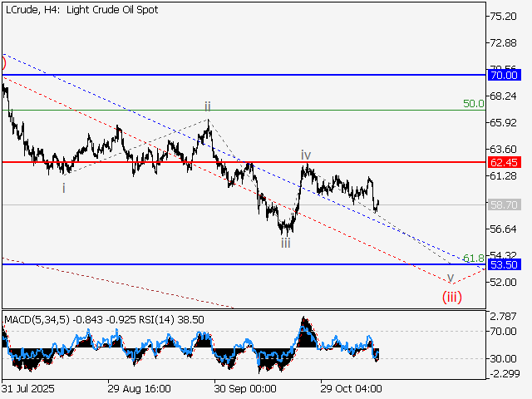Select the blue 53.50 price level tag

[505, 264]
